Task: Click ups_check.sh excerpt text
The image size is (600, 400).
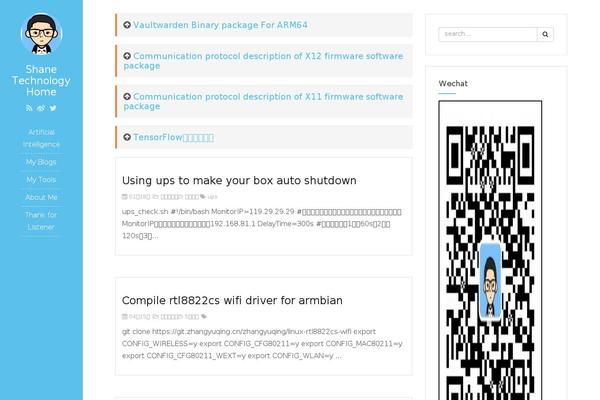Action: coord(262,224)
